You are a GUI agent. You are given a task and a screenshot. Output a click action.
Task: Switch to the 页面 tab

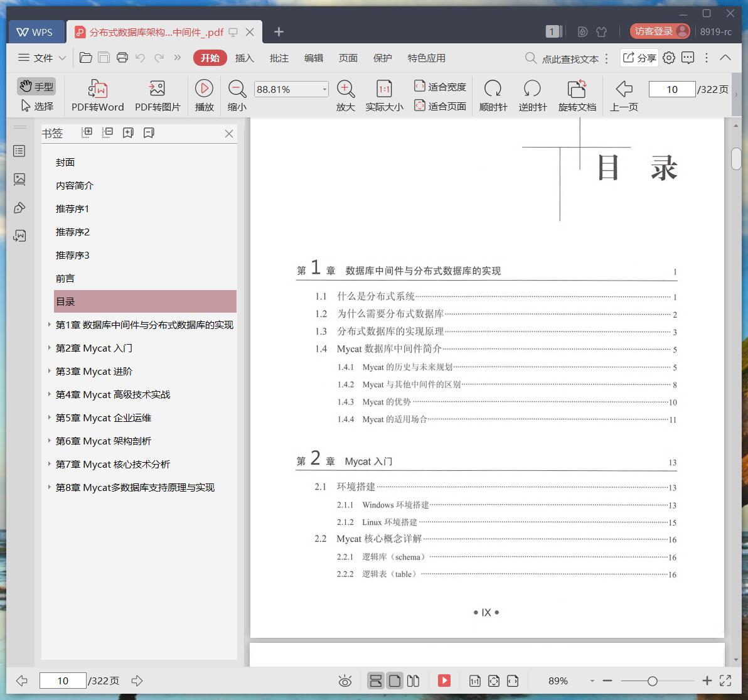348,58
